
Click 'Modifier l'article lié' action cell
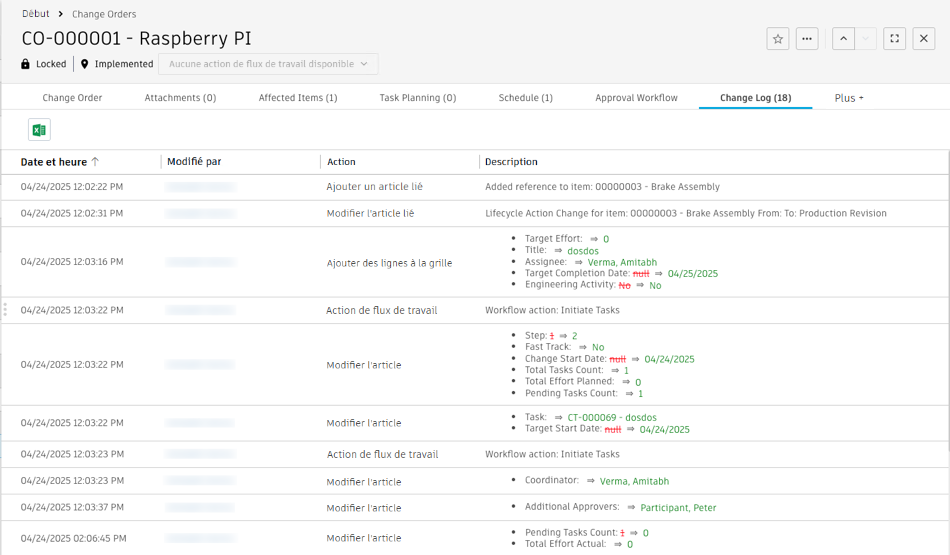[x=370, y=213]
